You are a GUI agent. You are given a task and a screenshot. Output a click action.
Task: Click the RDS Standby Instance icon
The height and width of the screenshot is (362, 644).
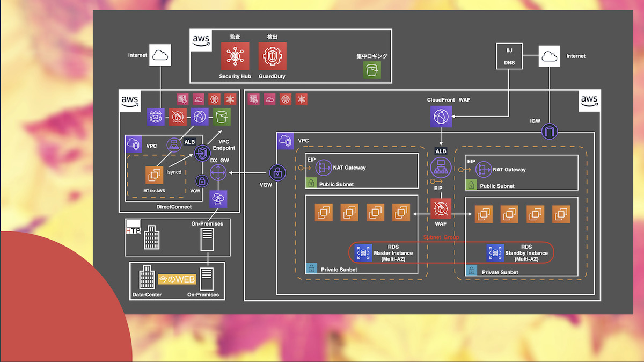495,252
